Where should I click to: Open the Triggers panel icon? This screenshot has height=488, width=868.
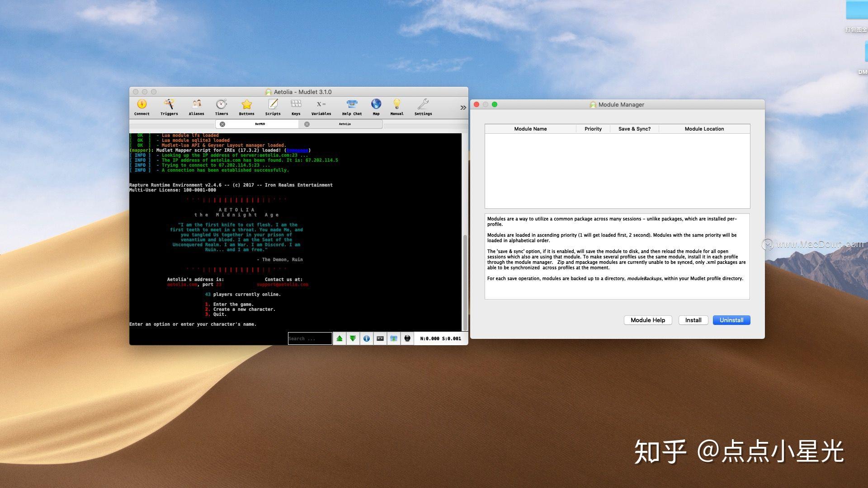(170, 106)
